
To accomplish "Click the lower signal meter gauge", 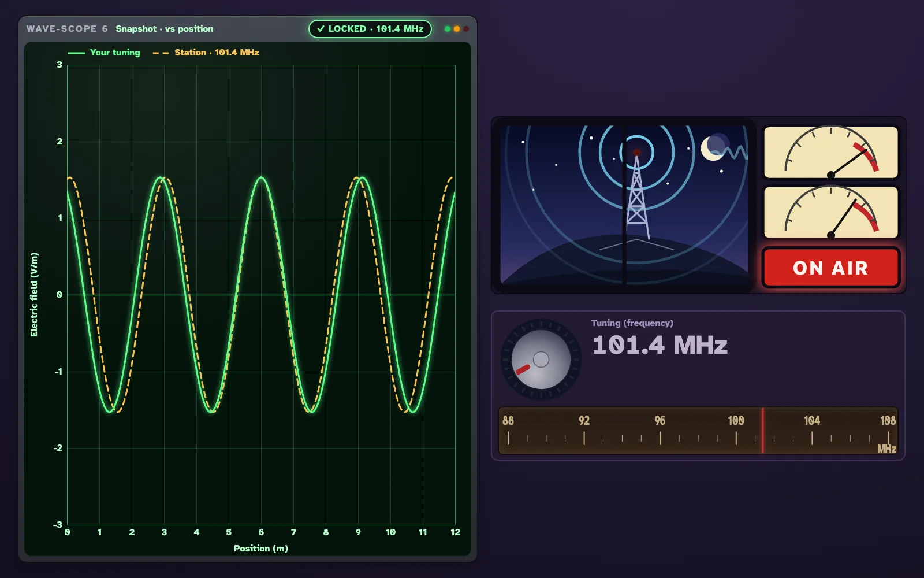I will 830,212.
